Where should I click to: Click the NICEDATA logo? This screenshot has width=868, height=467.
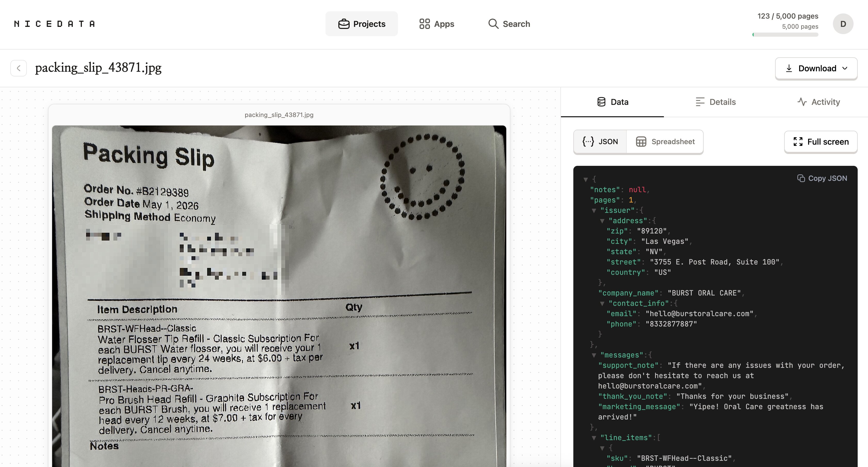[54, 24]
